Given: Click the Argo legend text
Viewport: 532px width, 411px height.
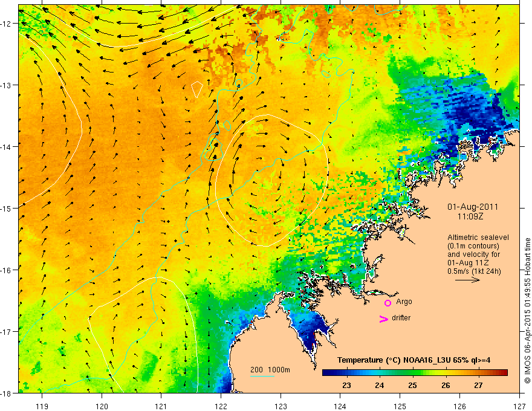Looking at the screenshot, I should pos(404,302).
